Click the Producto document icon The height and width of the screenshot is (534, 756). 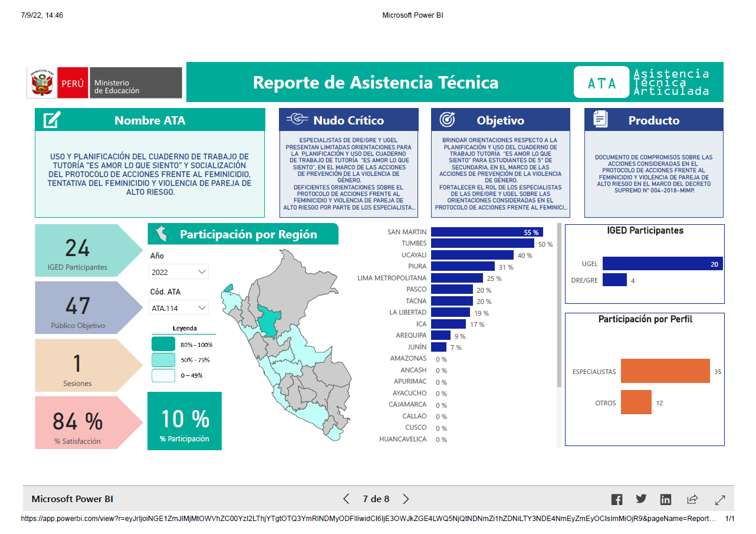[600, 119]
